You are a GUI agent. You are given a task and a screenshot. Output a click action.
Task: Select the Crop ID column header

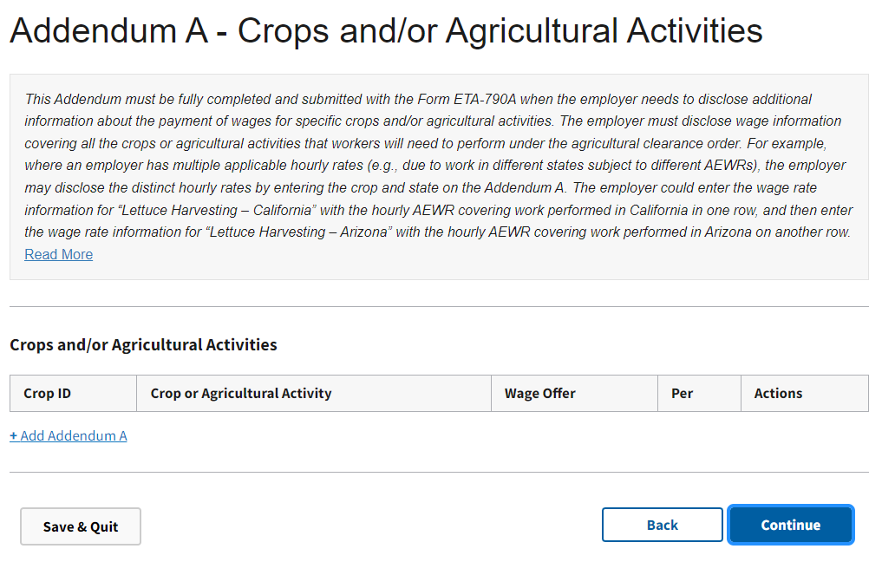[48, 393]
